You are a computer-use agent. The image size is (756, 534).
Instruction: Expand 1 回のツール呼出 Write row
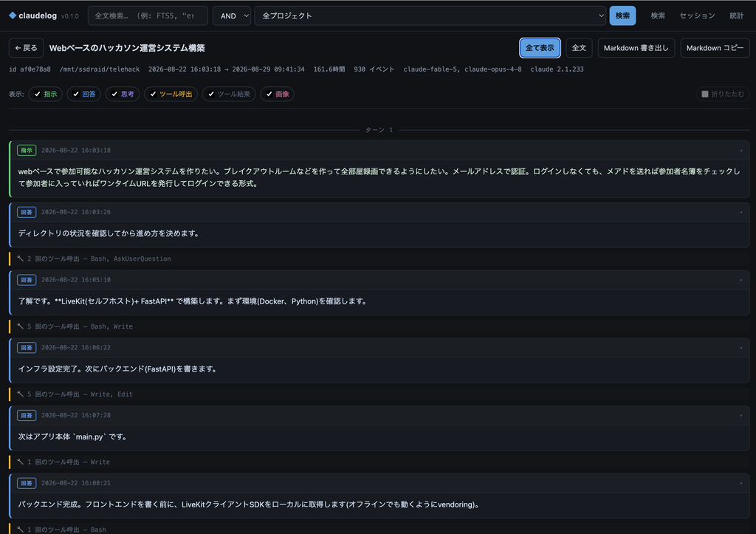(x=379, y=462)
